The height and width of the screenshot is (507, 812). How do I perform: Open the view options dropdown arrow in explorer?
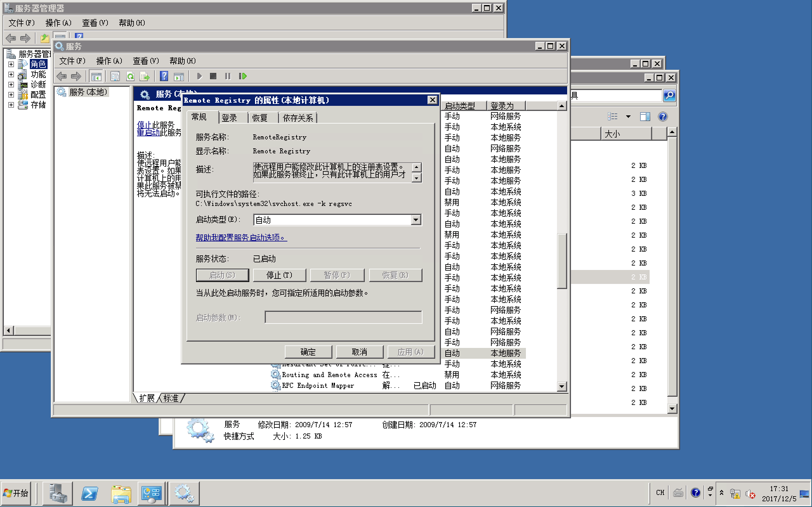[x=628, y=117]
